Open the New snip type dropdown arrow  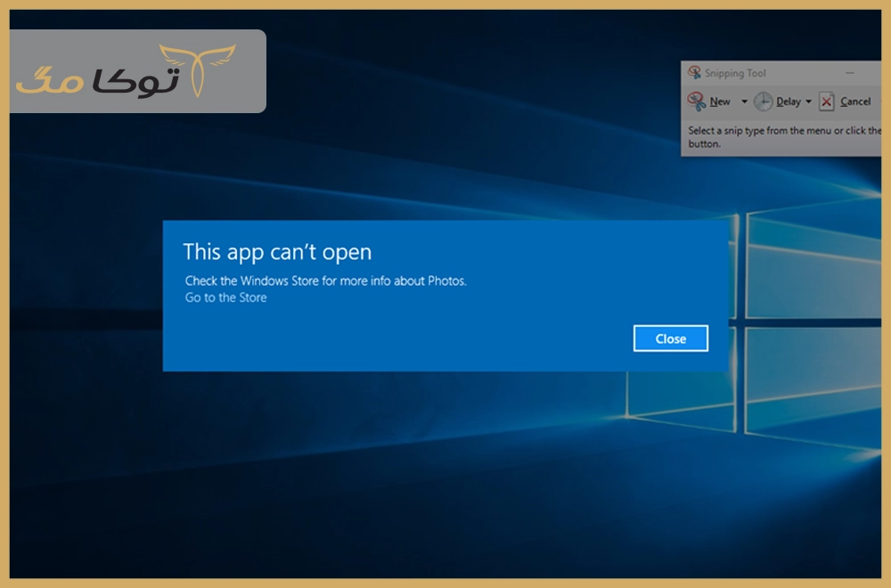[744, 102]
